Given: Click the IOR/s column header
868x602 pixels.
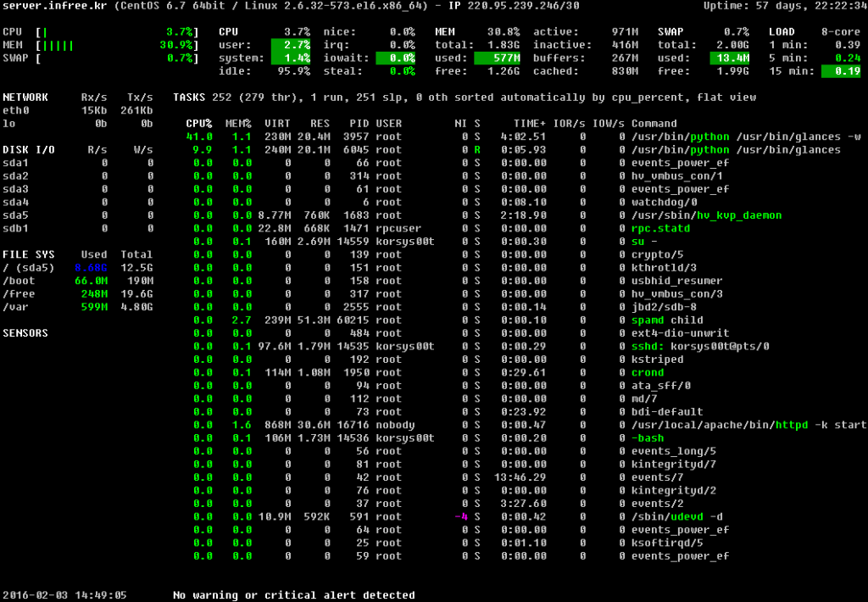Looking at the screenshot, I should pos(569,124).
